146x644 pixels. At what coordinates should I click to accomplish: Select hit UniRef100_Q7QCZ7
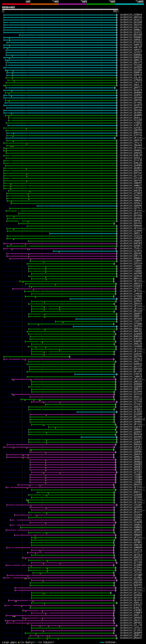(x=131, y=289)
